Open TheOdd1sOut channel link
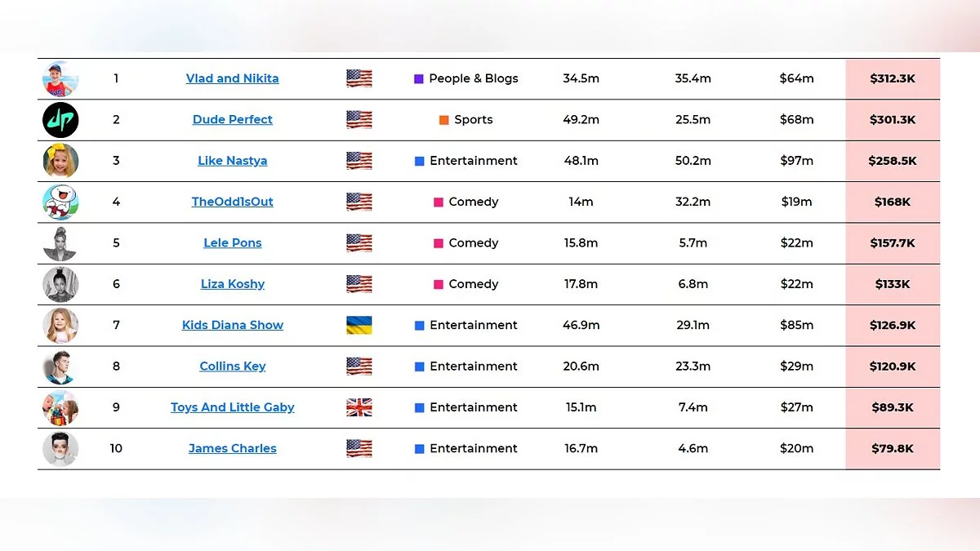 233,202
